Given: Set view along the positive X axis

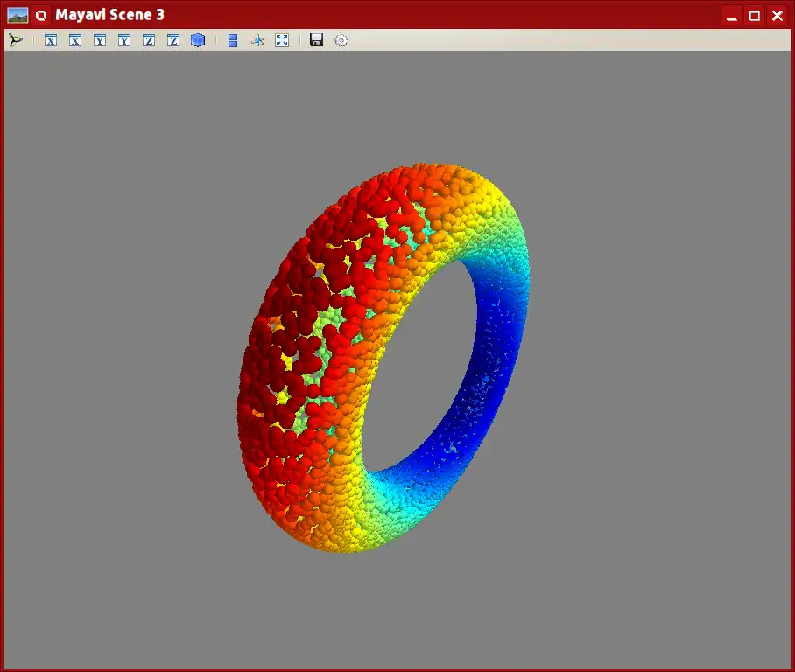Looking at the screenshot, I should click(51, 40).
